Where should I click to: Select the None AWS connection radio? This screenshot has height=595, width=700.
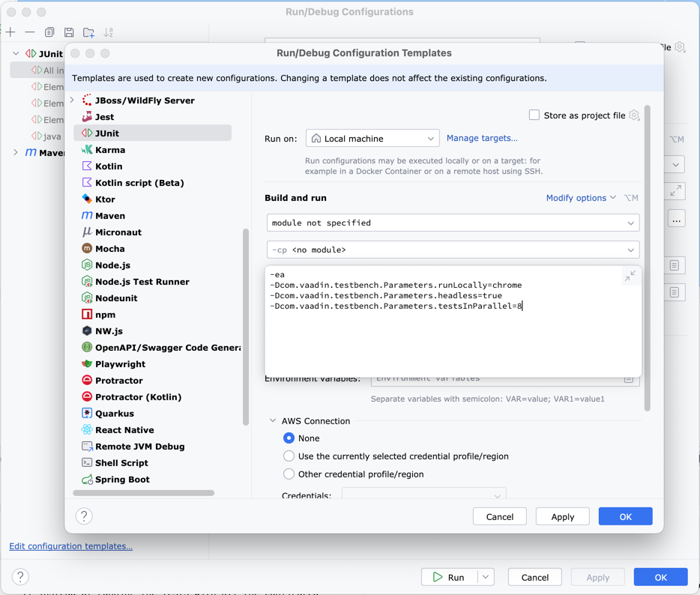coord(289,438)
